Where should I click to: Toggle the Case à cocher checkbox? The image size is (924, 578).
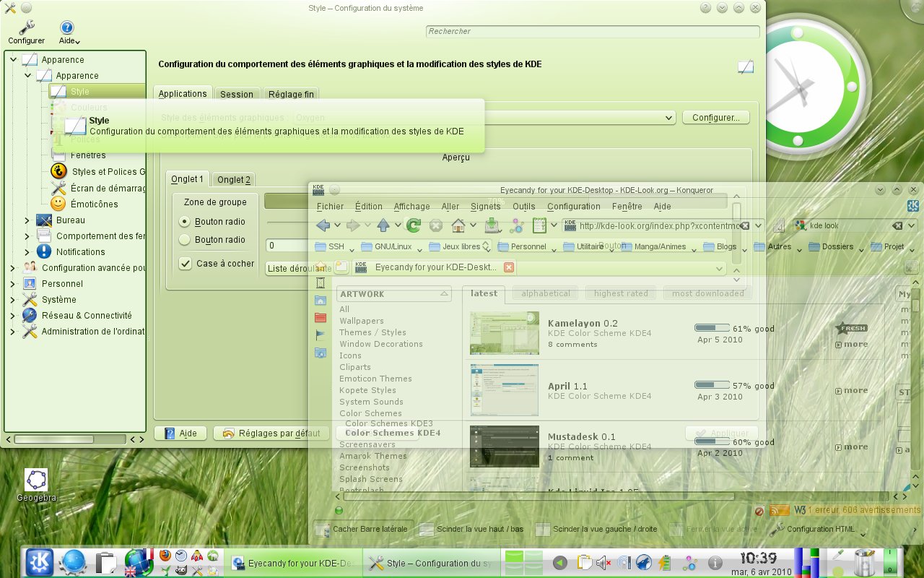coord(186,263)
